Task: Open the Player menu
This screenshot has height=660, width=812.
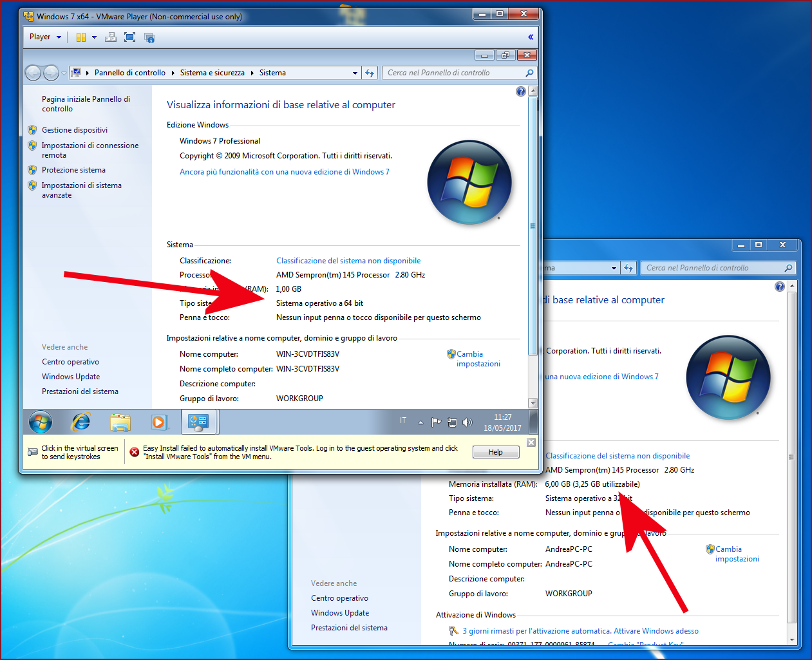Action: (45, 37)
